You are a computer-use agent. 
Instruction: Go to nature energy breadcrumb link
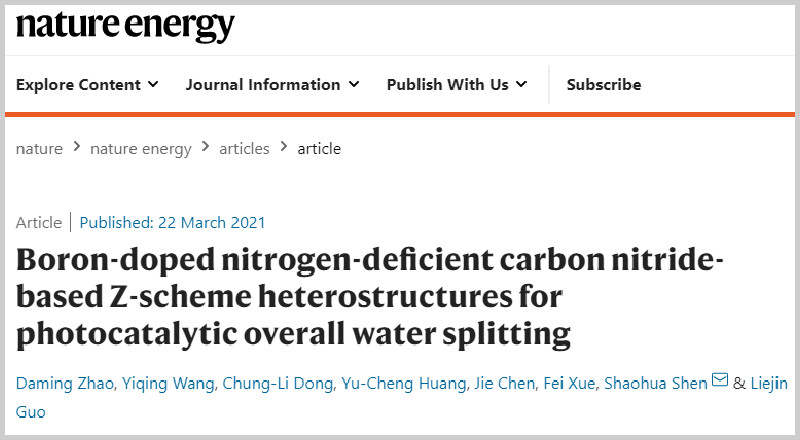point(141,149)
